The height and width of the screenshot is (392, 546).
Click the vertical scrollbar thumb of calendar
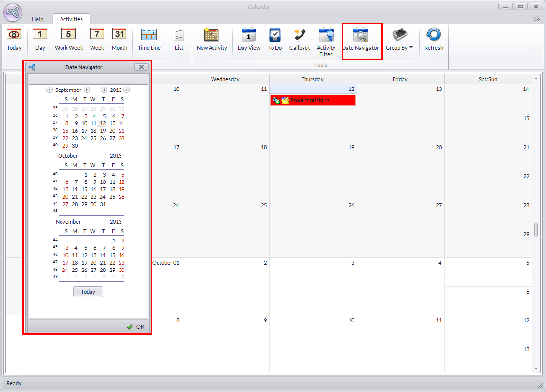coord(536,230)
